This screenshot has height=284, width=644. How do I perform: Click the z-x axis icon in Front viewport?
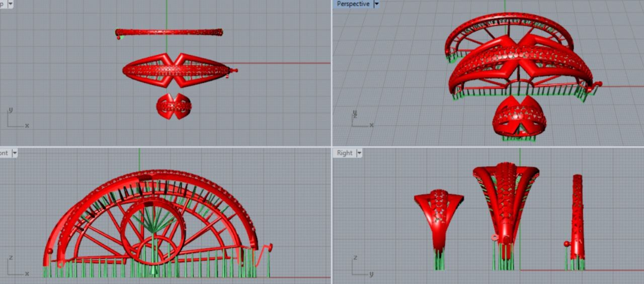(x=16, y=267)
